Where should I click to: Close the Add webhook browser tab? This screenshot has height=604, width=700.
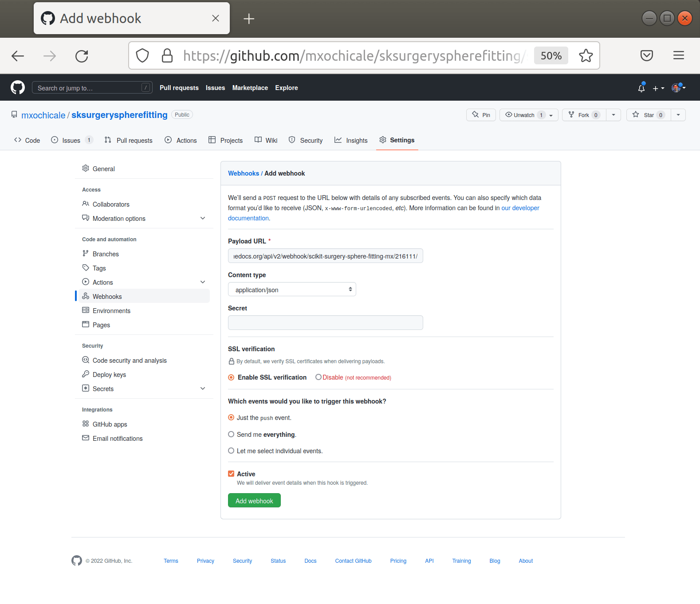(x=216, y=18)
